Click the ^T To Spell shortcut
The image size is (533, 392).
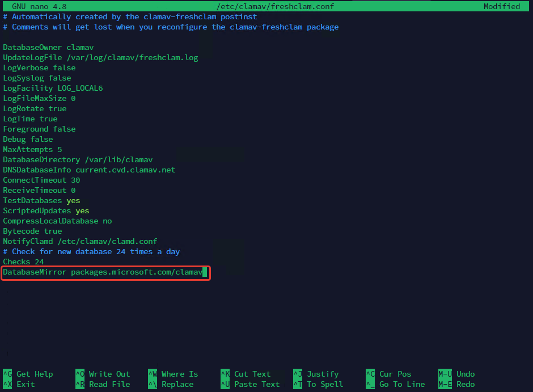(x=318, y=384)
